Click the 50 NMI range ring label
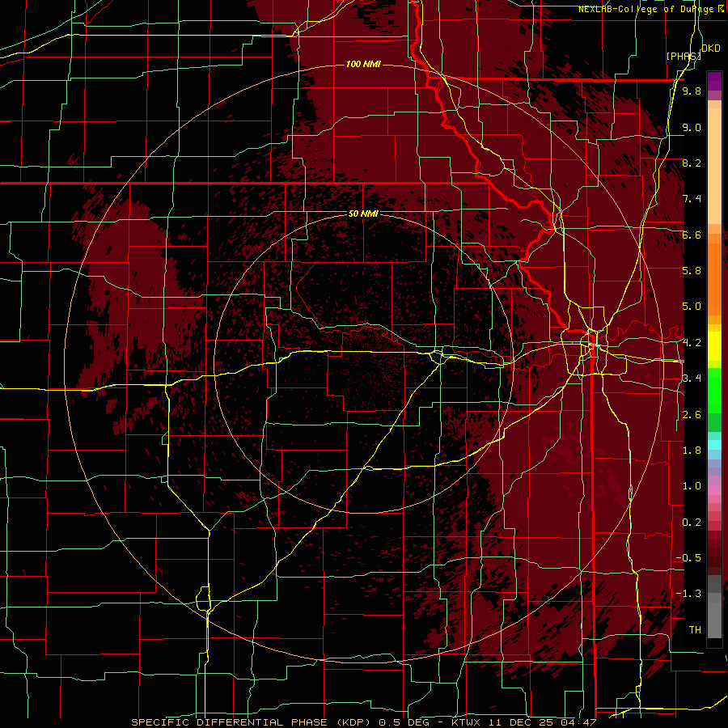This screenshot has width=728, height=728. (x=363, y=214)
